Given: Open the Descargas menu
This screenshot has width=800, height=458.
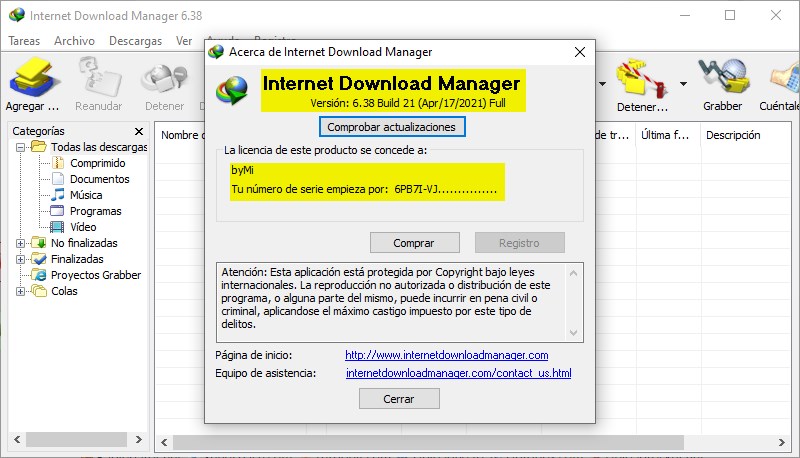Looking at the screenshot, I should coord(135,41).
